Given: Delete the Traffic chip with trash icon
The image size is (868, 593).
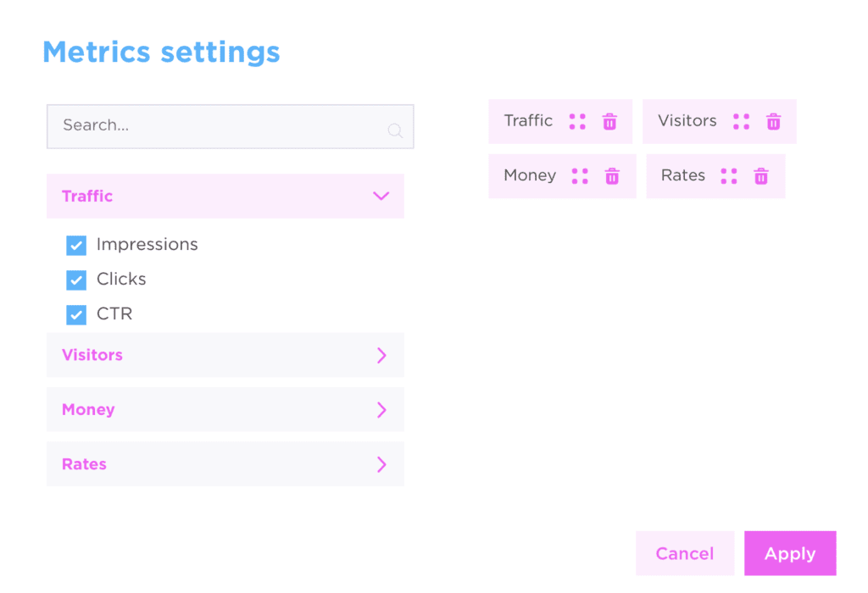Looking at the screenshot, I should [609, 122].
